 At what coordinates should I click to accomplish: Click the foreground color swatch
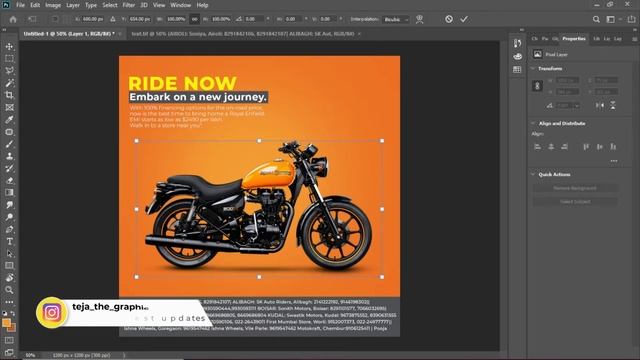coord(6,323)
